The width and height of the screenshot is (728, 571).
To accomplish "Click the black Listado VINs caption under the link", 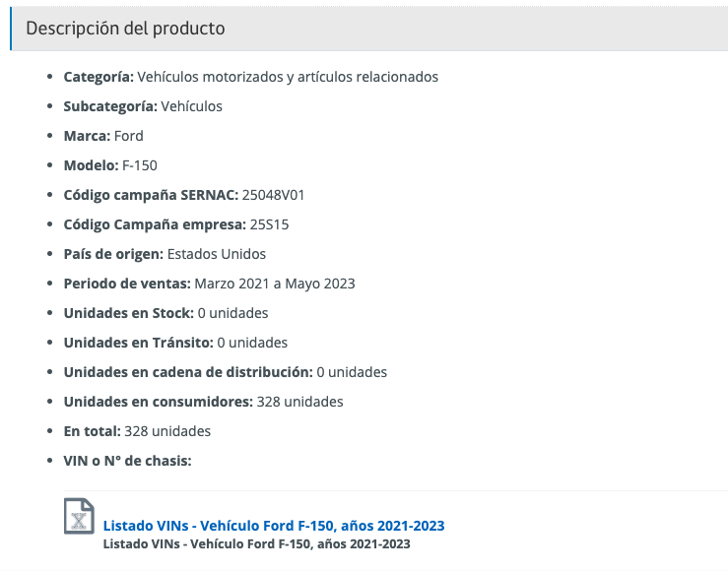I will (x=256, y=543).
